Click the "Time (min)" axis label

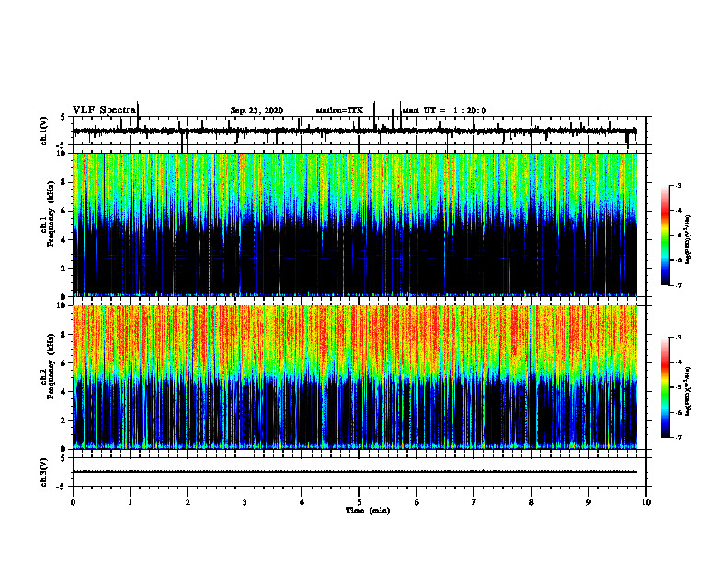368,511
